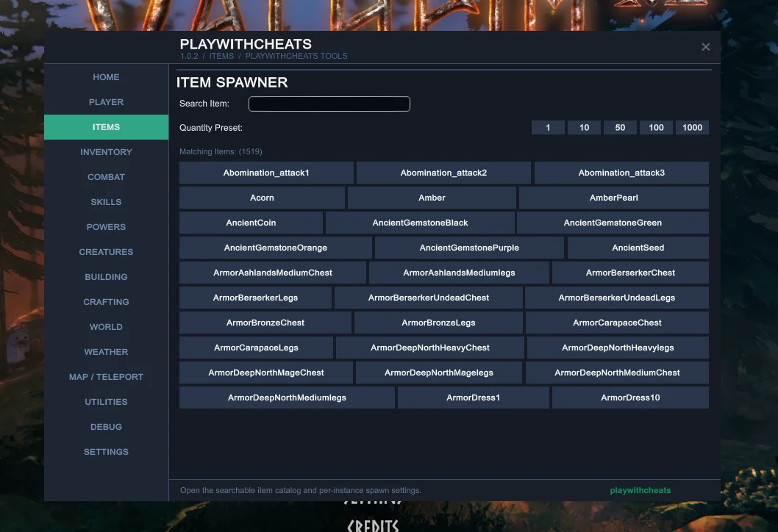Spawn ArmorAshlandsMediumlegs item
Screen dimensions: 778x532
coord(459,273)
